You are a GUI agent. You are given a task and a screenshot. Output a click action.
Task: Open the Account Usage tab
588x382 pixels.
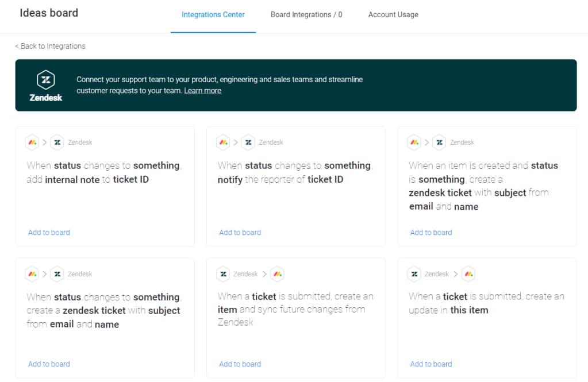(393, 14)
